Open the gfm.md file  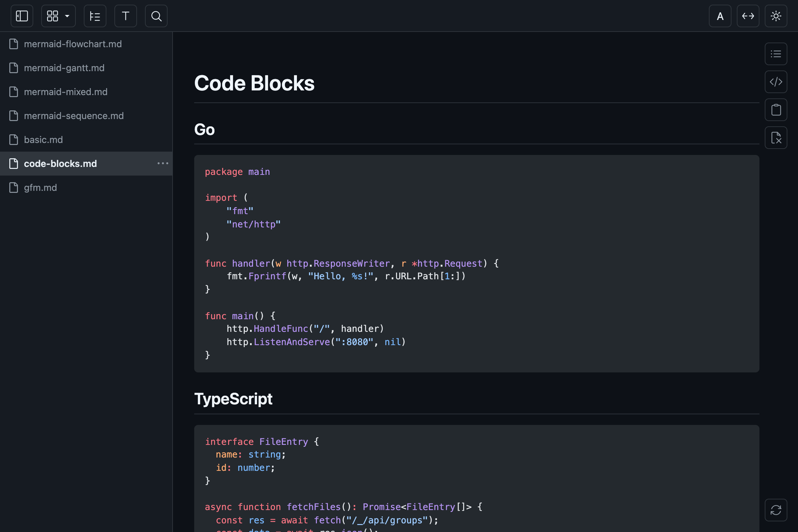point(86,188)
